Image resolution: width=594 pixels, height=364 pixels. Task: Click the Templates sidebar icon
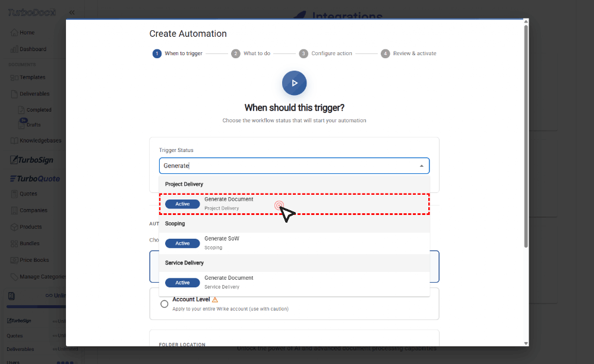click(x=14, y=77)
